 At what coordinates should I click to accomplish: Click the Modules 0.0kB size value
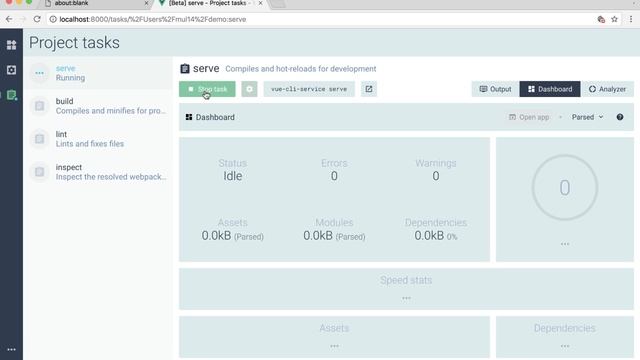[x=334, y=236]
